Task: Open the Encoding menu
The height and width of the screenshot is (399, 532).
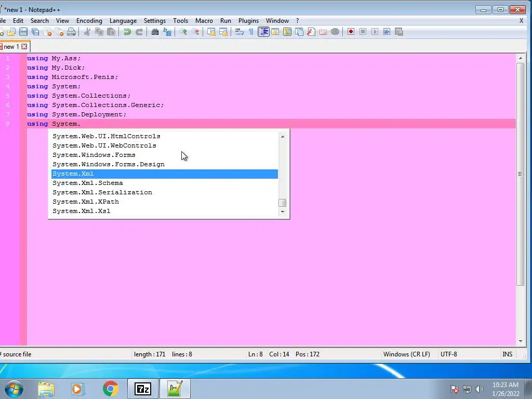Action: 89,21
